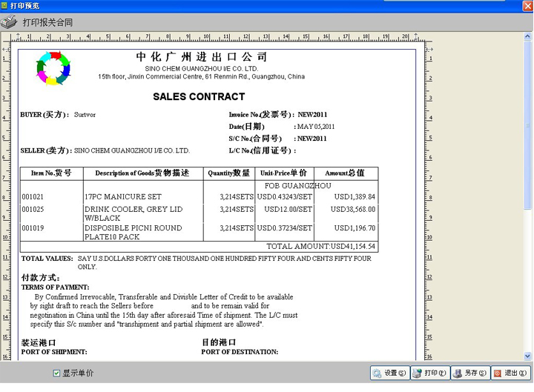Screen dimensions: 534x392
Task: Click the Item No.货号 column header
Action: click(x=51, y=173)
